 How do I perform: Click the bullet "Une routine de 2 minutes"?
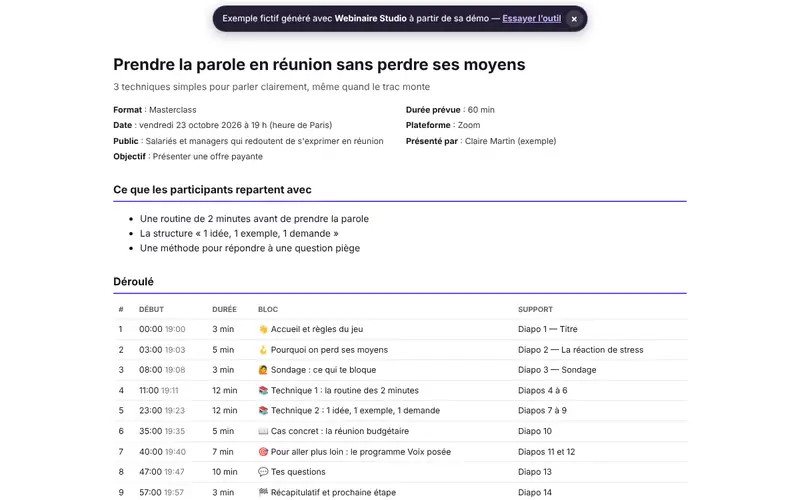tap(254, 219)
